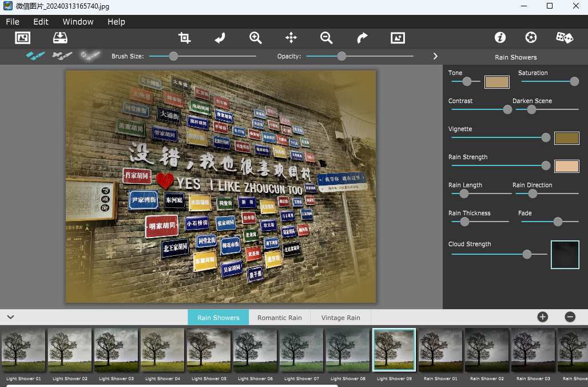Click the minus remove preset button
The width and height of the screenshot is (588, 387).
tap(570, 317)
